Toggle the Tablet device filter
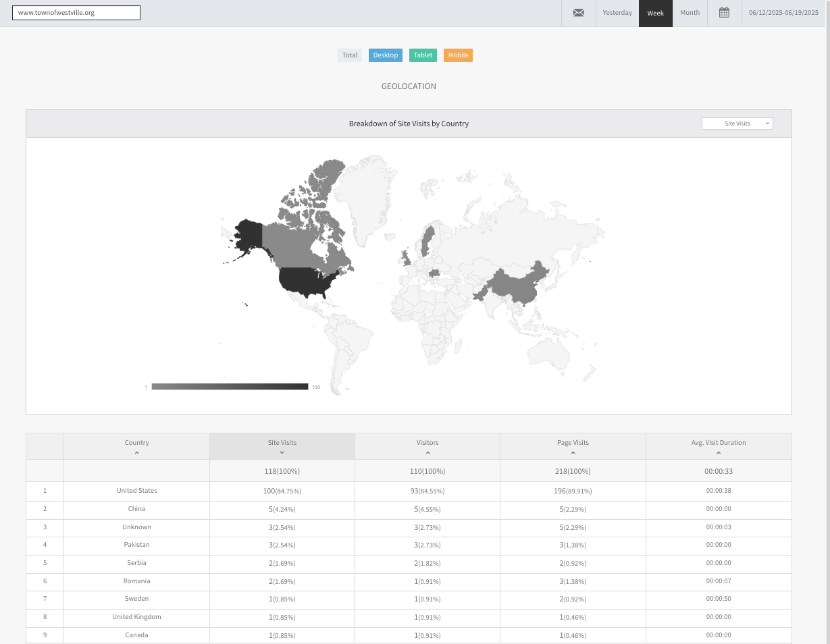This screenshot has width=830, height=644. point(423,55)
